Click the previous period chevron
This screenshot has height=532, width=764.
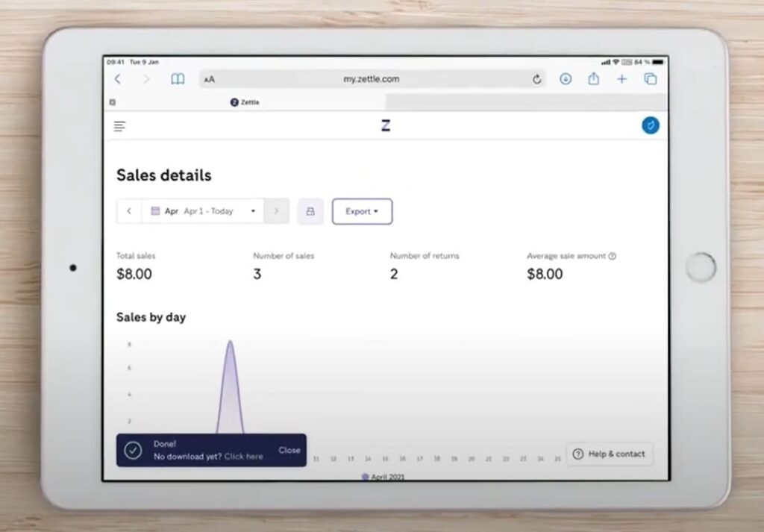coord(128,211)
